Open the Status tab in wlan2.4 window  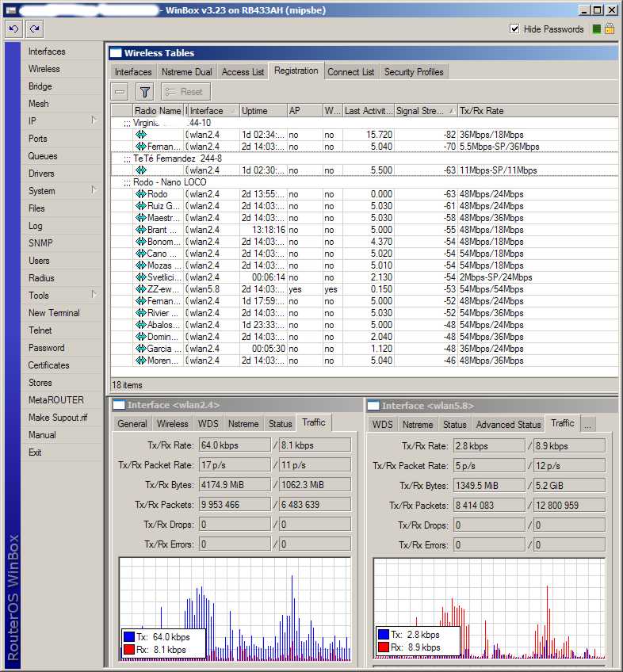(280, 424)
